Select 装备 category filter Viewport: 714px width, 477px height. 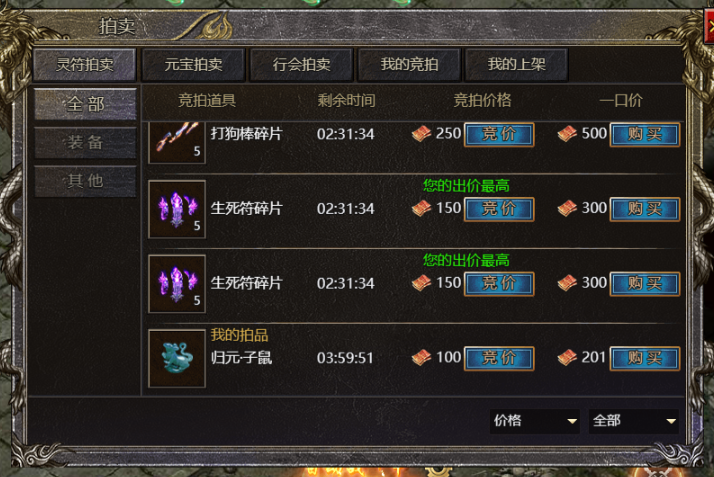[x=85, y=143]
